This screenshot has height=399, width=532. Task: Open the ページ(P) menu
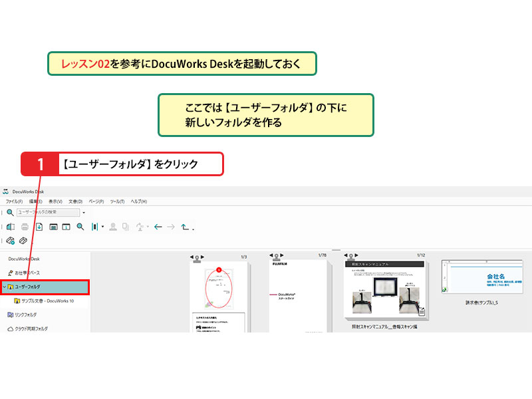(x=96, y=201)
